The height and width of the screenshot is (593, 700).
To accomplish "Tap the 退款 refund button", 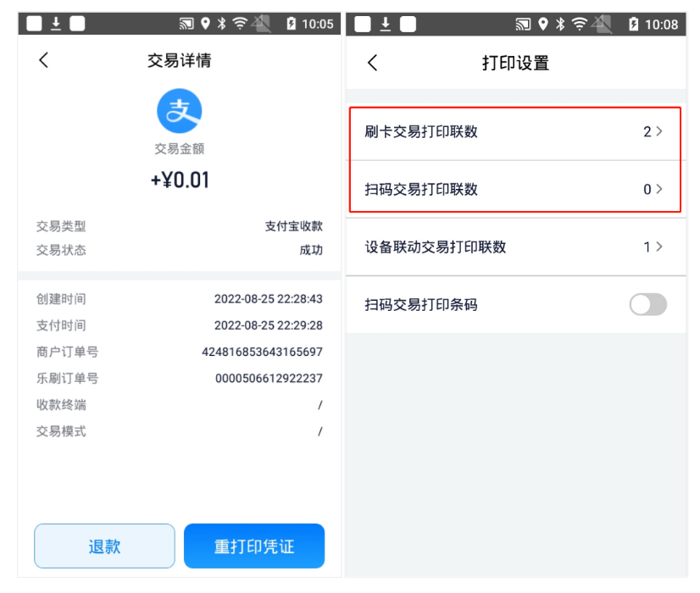I will pos(104,546).
